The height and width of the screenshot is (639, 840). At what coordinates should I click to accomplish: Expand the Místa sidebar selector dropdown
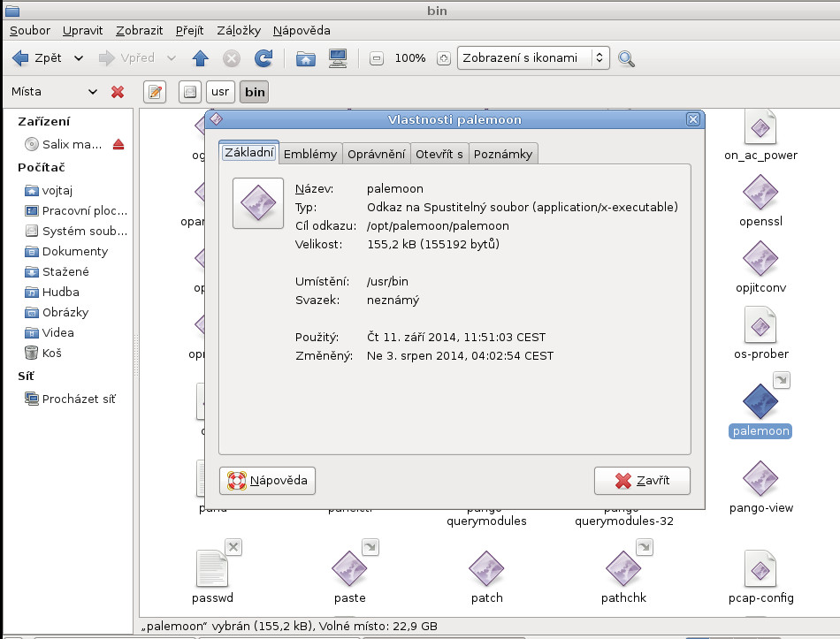coord(93,91)
